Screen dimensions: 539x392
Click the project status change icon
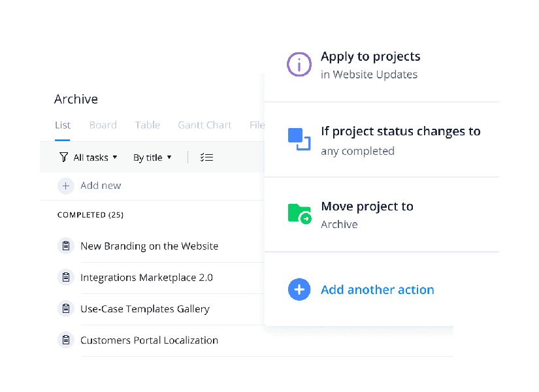299,139
